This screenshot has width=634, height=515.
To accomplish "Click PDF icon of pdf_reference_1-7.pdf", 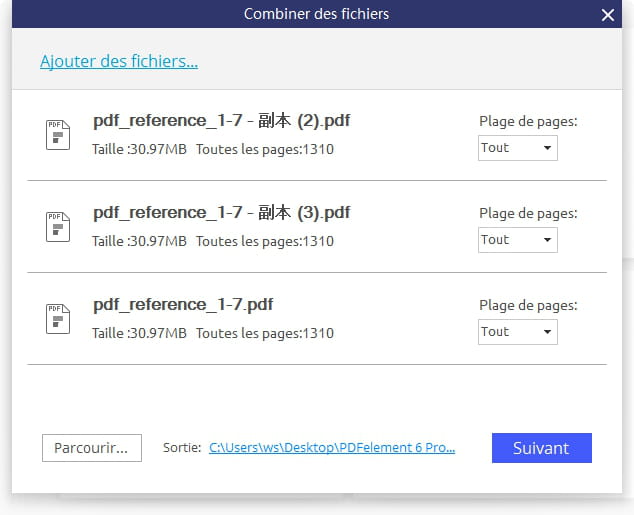I will point(58,319).
